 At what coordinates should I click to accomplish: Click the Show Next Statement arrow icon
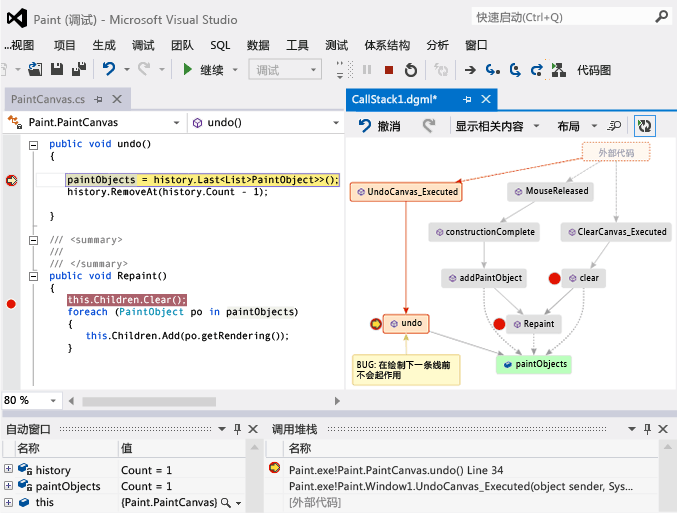[x=468, y=70]
